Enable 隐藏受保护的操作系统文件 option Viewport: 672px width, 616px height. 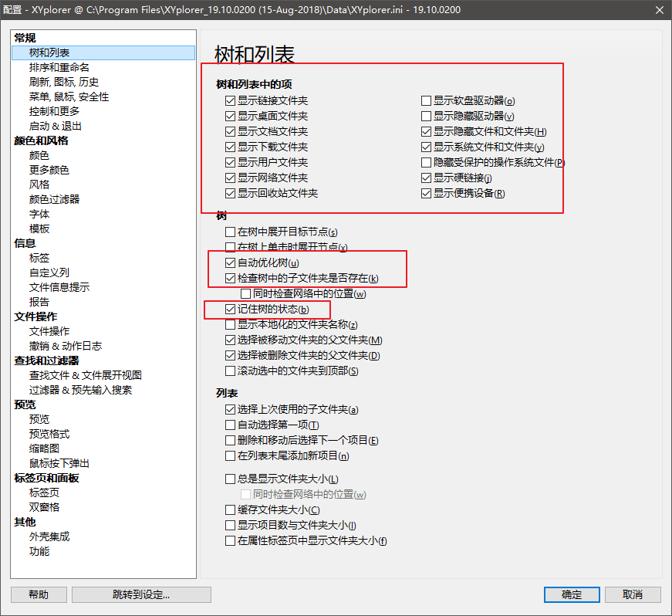pos(425,161)
